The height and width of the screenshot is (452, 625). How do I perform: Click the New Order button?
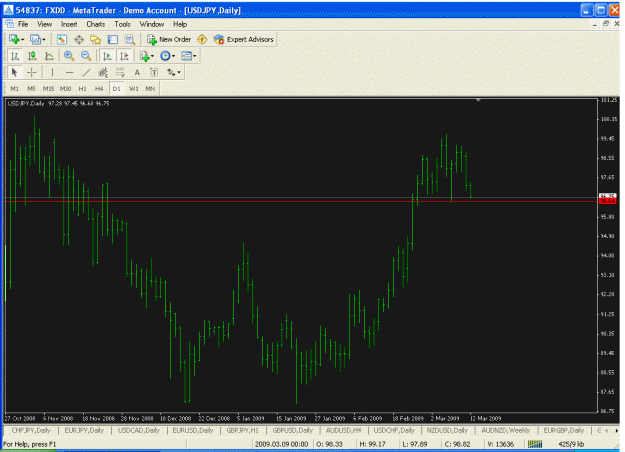tap(169, 39)
